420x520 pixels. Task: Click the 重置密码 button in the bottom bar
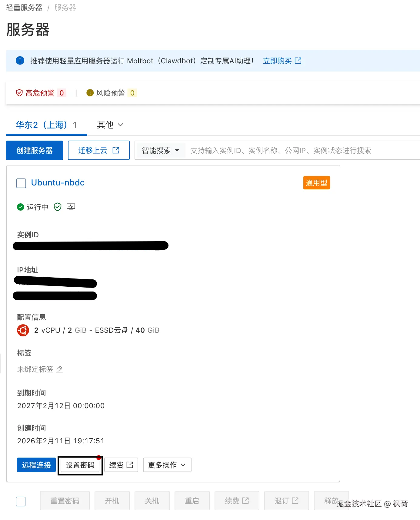pos(65,501)
